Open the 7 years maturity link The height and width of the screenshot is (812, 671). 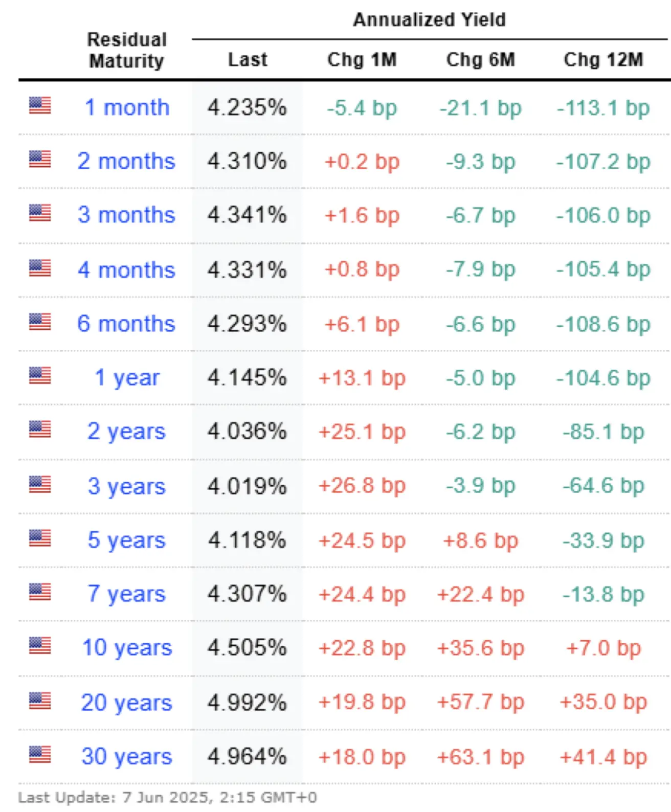pos(126,594)
